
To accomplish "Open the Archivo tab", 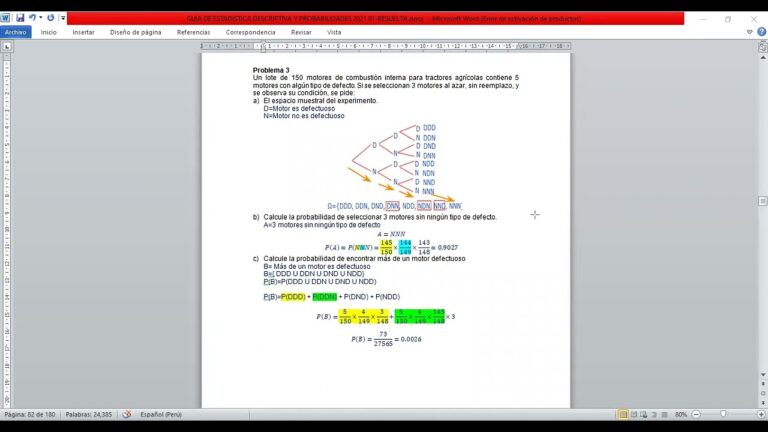I will [16, 32].
